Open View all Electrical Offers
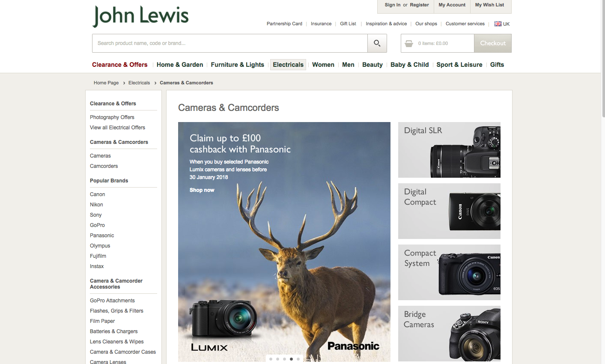The width and height of the screenshot is (605, 364). [117, 128]
